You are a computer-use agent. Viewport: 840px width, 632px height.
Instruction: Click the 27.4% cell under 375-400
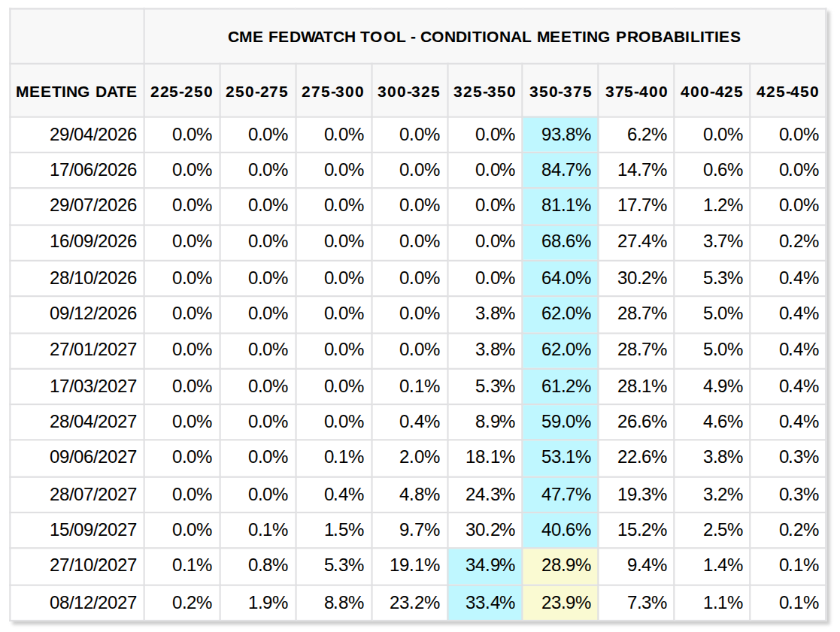tap(641, 241)
